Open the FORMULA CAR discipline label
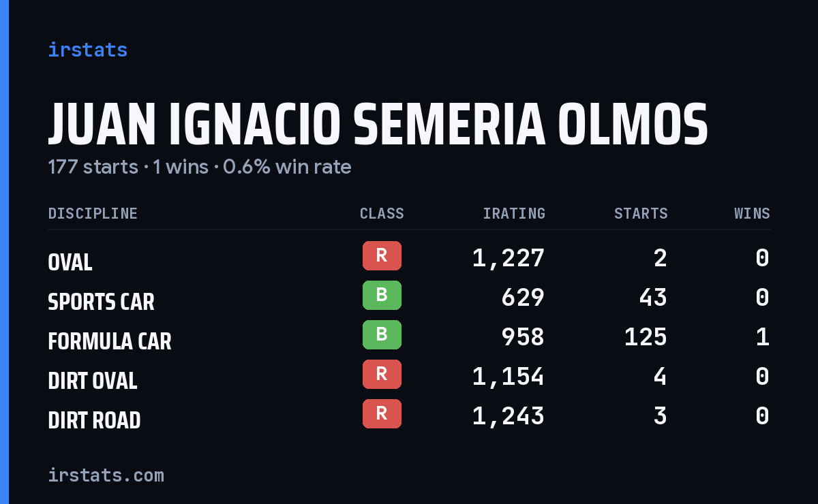The image size is (818, 504). (x=110, y=341)
